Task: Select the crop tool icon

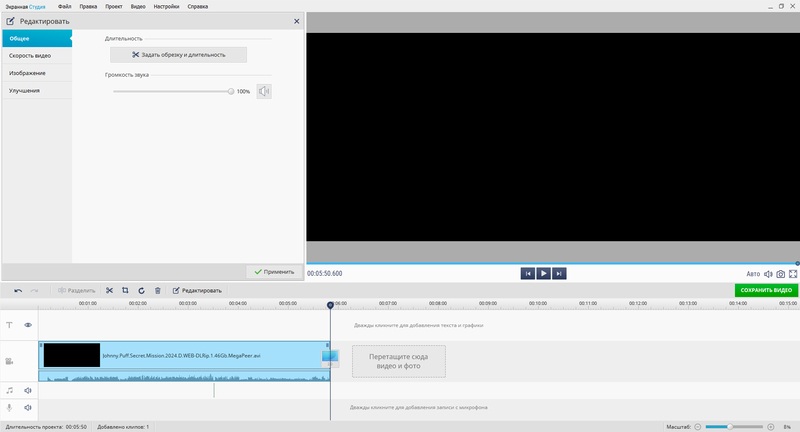Action: tap(125, 290)
